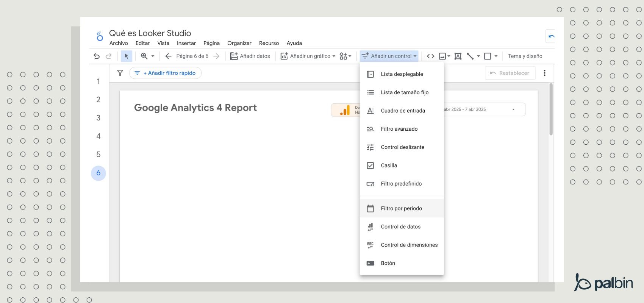Image resolution: width=644 pixels, height=303 pixels.
Task: Choose Control deslizante option
Action: tap(402, 147)
